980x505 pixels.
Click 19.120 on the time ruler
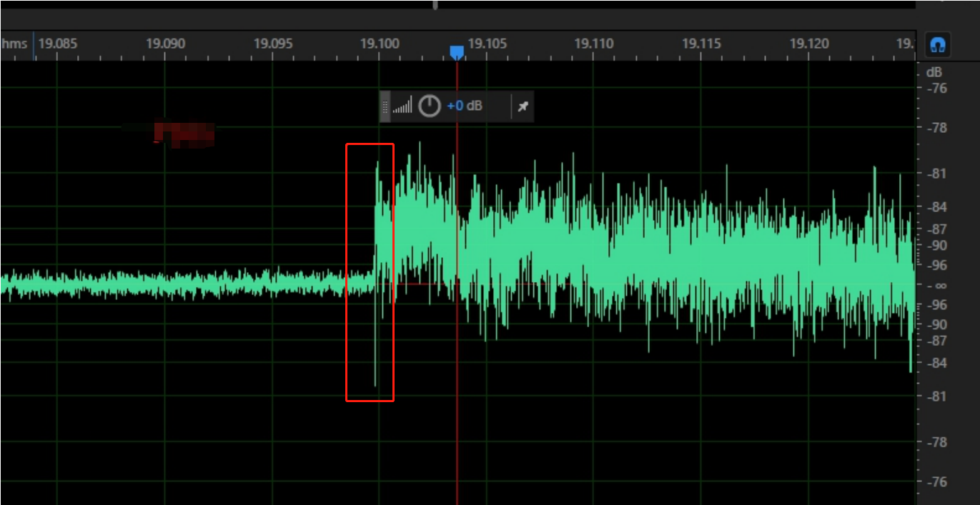click(x=809, y=44)
